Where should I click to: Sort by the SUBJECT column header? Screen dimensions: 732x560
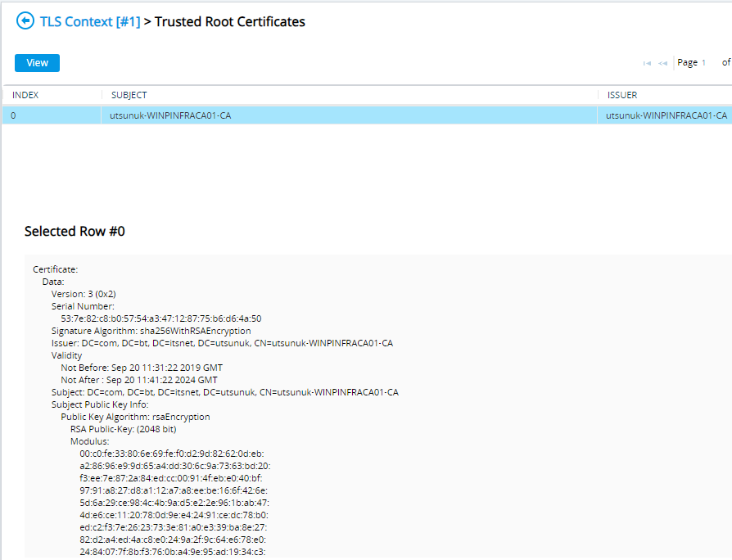click(x=129, y=95)
